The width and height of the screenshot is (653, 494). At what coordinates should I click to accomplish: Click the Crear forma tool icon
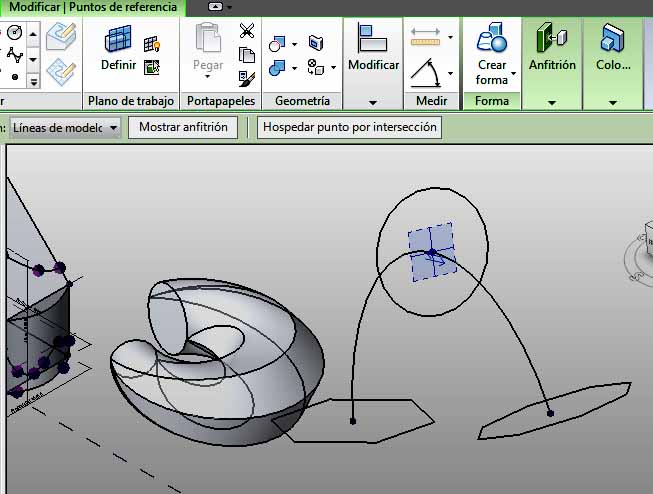[x=491, y=42]
